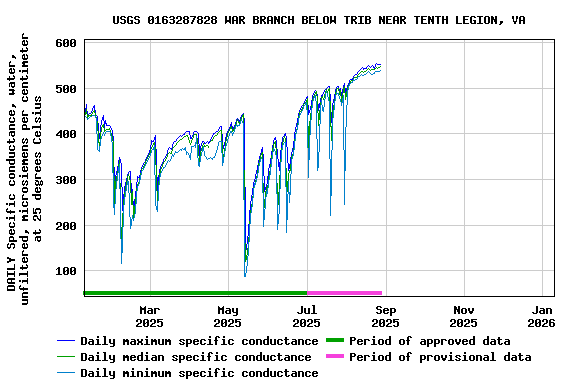The image size is (576, 384).
Task: Click the y-axis label 200
Action: pos(66,226)
